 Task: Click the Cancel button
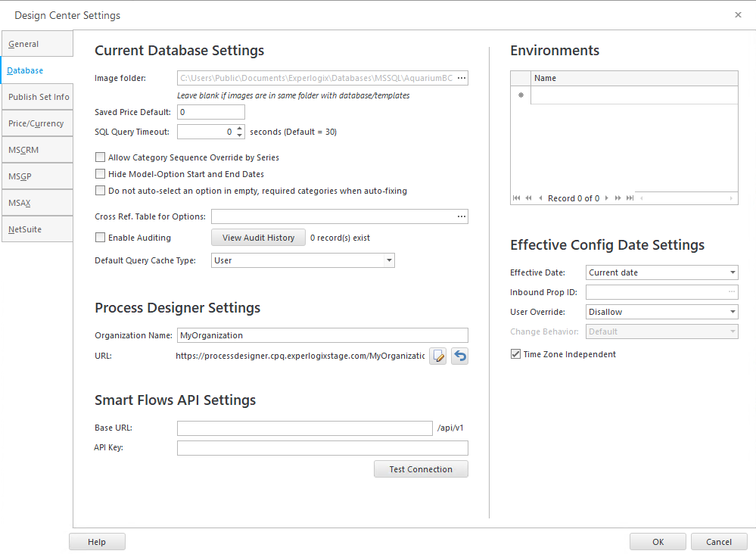coord(719,542)
